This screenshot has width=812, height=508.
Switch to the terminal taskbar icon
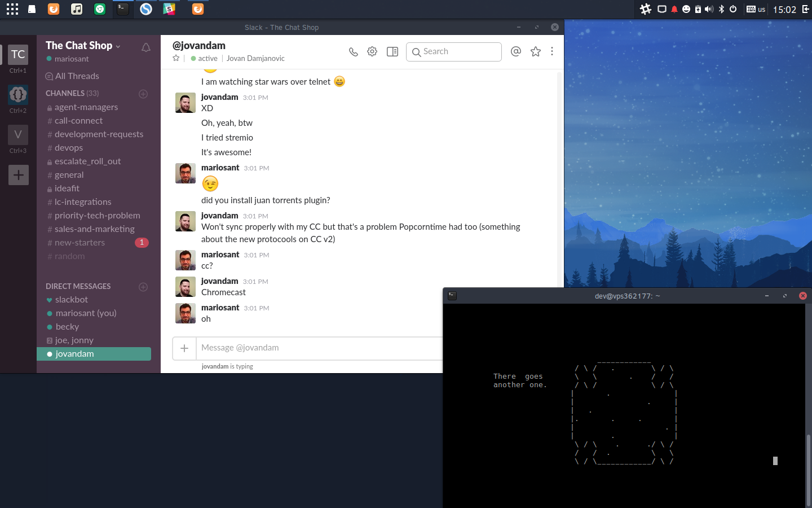[123, 9]
